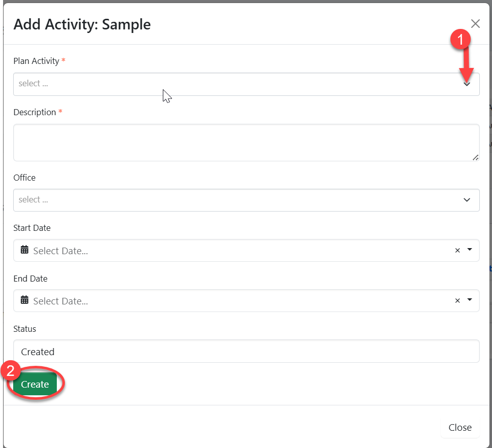Click the Plan Activity field label
The height and width of the screenshot is (448, 492).
(36, 61)
